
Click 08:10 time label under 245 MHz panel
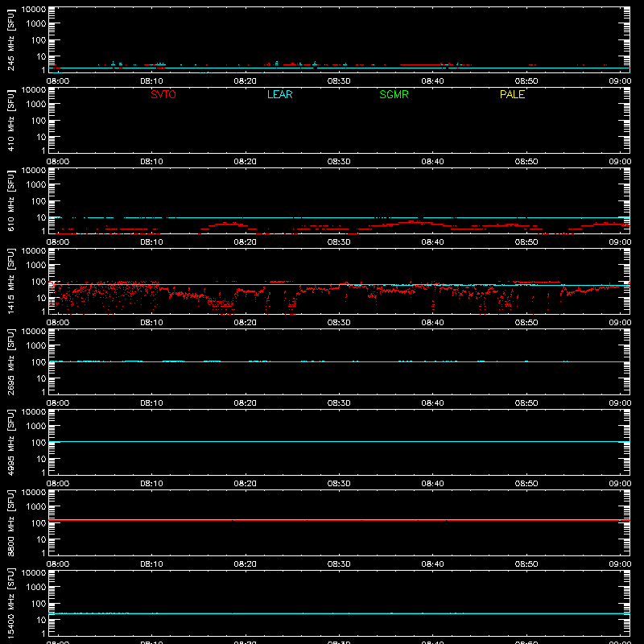click(151, 81)
